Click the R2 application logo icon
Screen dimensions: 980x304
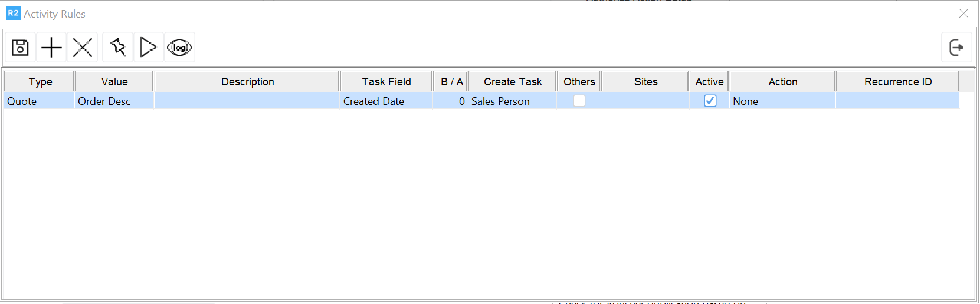point(13,13)
